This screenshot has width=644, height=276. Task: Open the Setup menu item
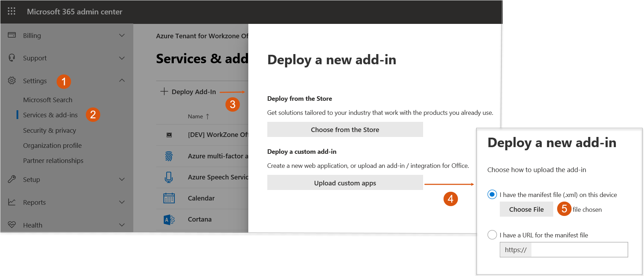click(31, 179)
